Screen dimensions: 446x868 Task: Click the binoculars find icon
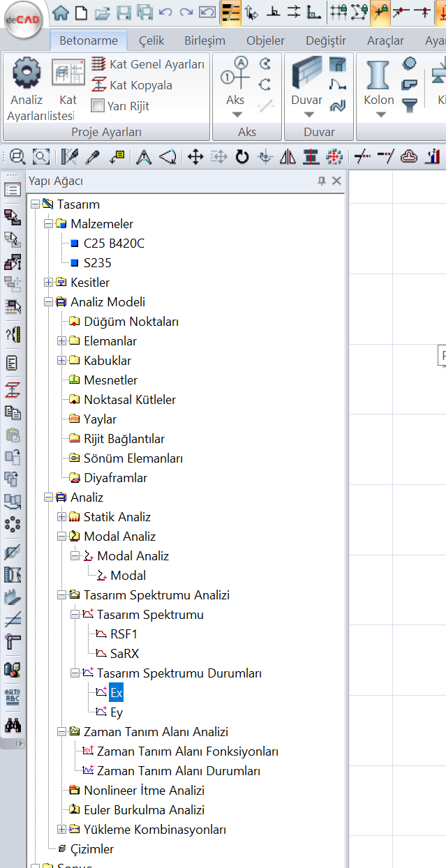pos(13,725)
